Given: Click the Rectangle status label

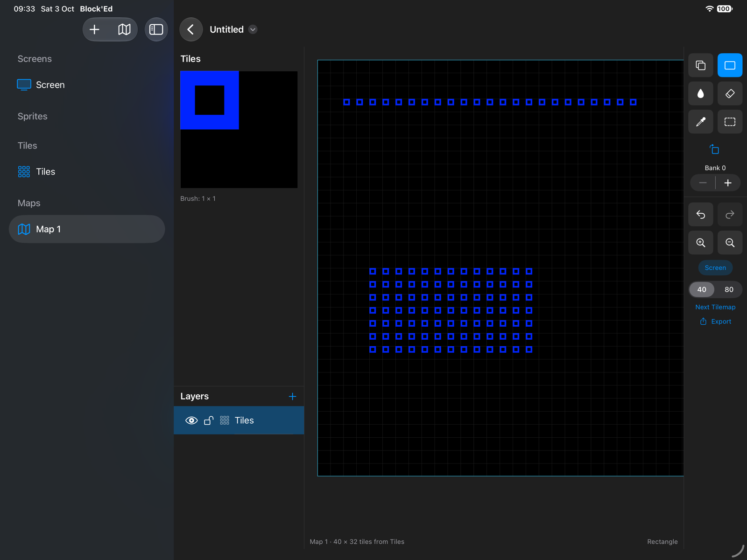Looking at the screenshot, I should pyautogui.click(x=662, y=542).
